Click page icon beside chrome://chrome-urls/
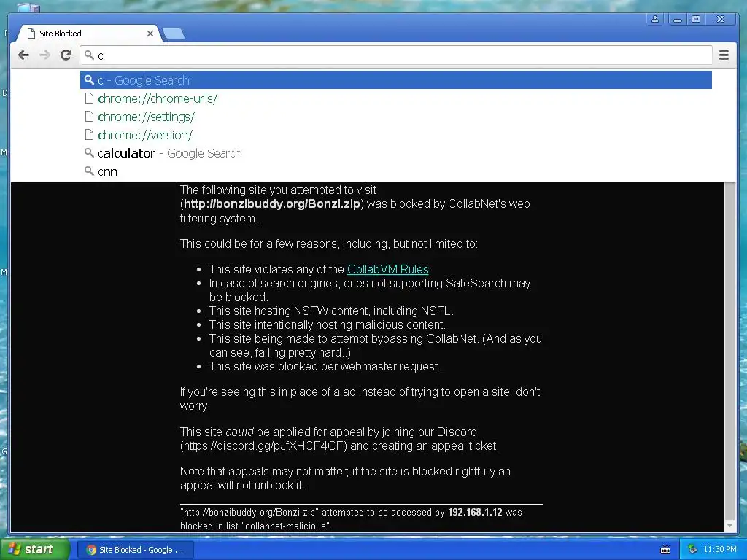This screenshot has width=747, height=560. pos(89,98)
